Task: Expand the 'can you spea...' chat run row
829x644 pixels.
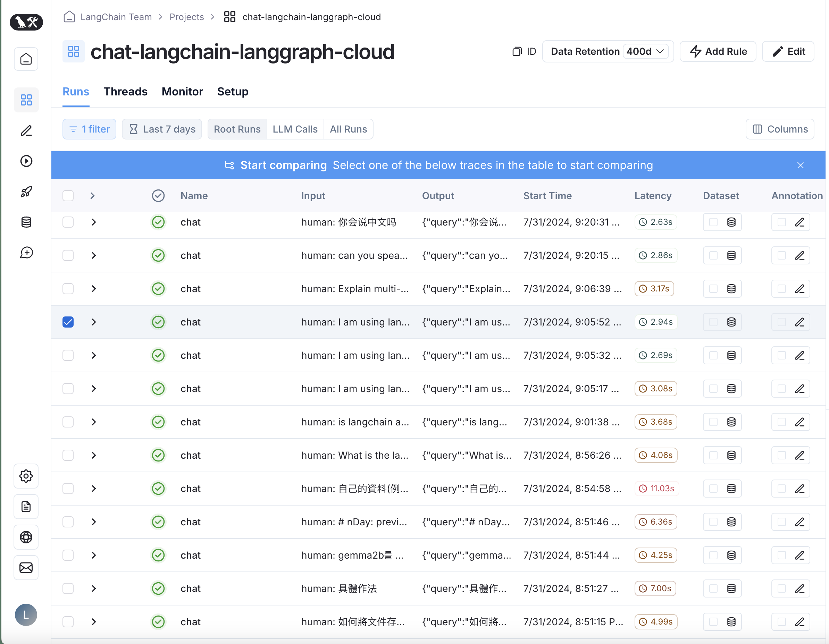Action: point(94,255)
